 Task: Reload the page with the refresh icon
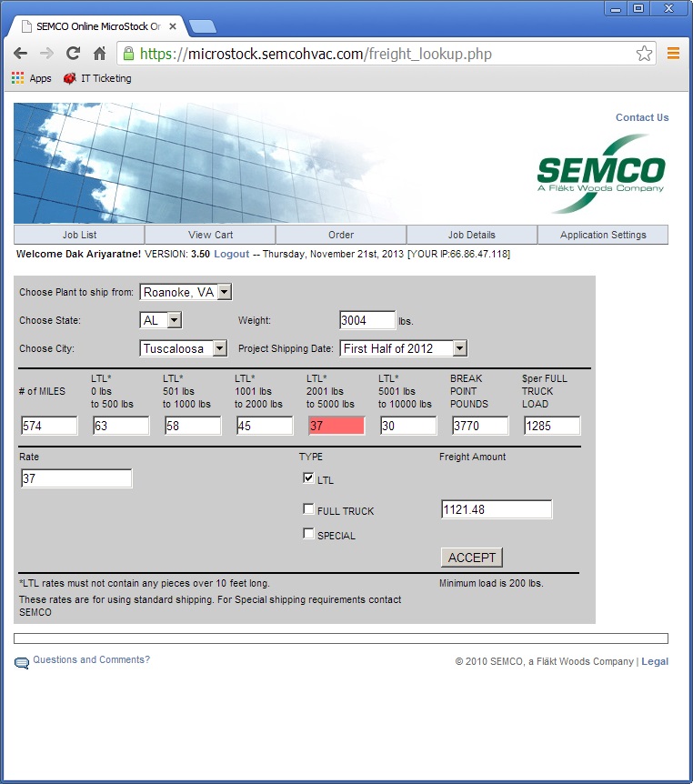[73, 54]
